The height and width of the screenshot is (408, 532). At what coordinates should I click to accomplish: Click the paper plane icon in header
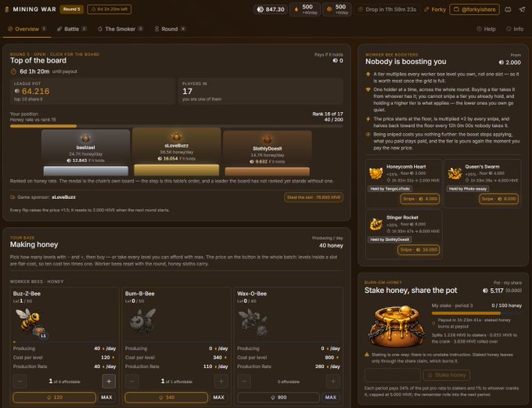point(522,9)
